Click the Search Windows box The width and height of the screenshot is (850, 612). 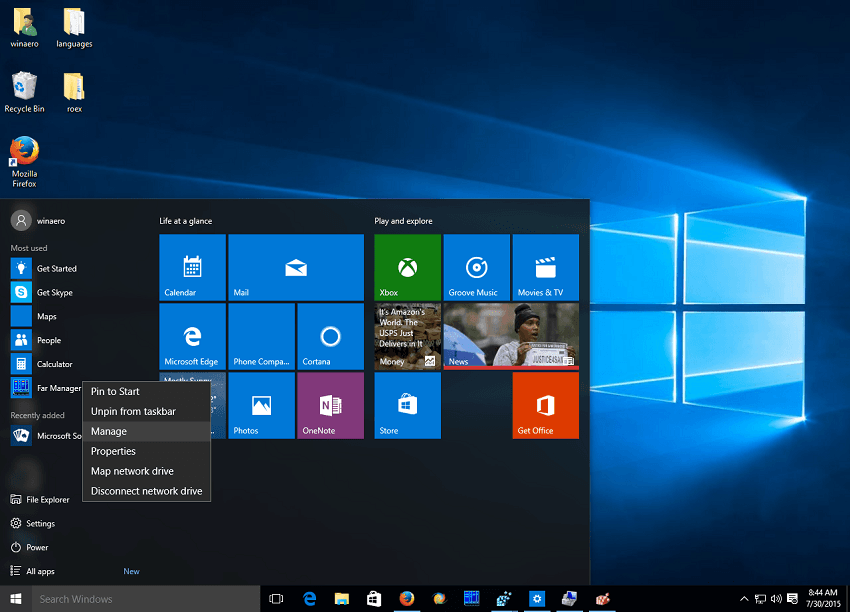(x=145, y=599)
